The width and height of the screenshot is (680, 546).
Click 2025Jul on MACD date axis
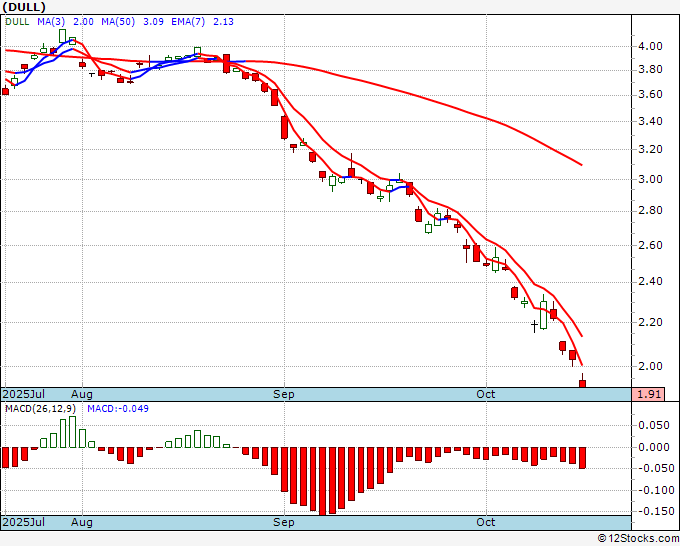tap(23, 522)
